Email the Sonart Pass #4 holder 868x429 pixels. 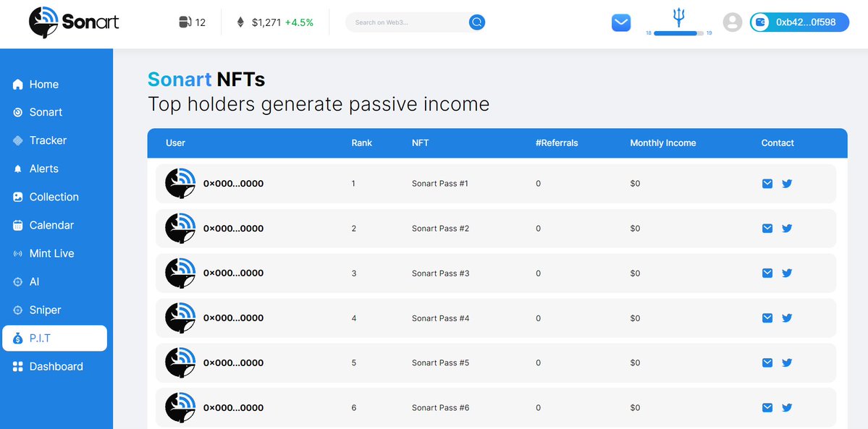click(x=767, y=318)
